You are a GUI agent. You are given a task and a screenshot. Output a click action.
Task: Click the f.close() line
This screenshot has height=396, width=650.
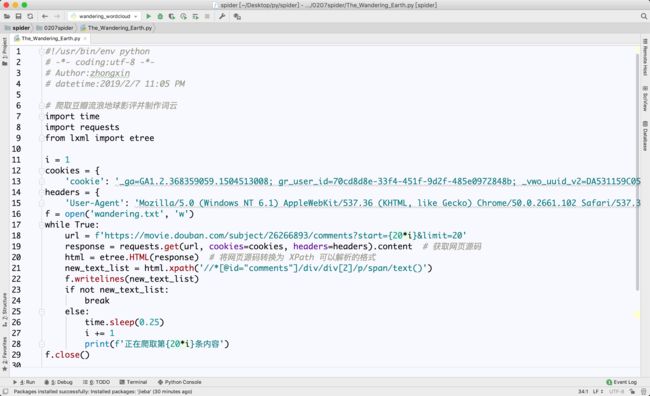67,355
